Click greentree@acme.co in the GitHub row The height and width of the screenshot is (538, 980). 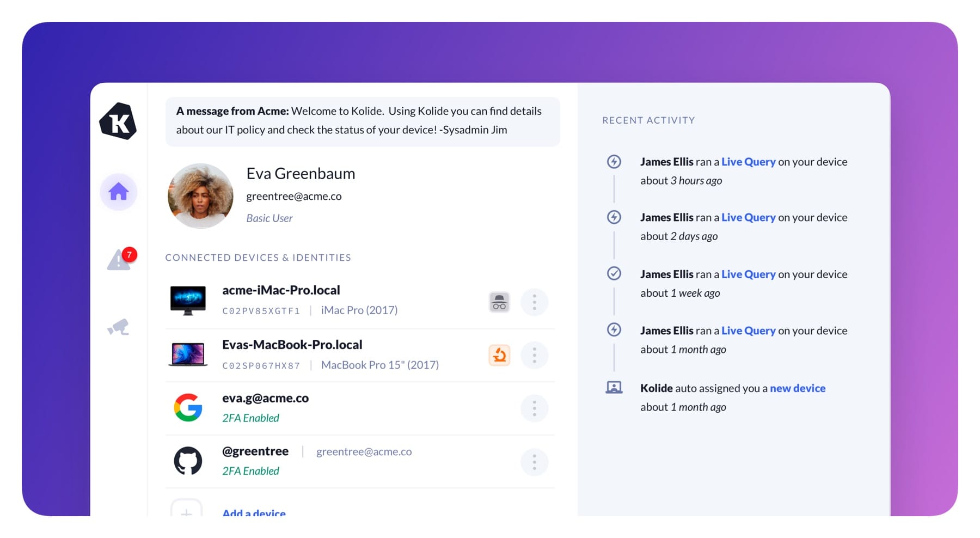click(x=364, y=452)
